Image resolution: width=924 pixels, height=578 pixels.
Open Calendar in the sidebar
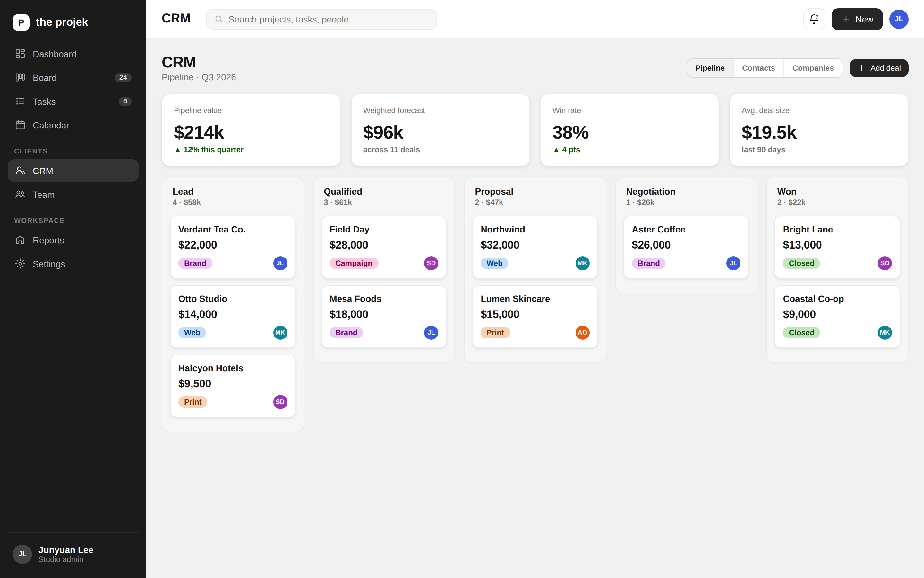click(x=73, y=125)
